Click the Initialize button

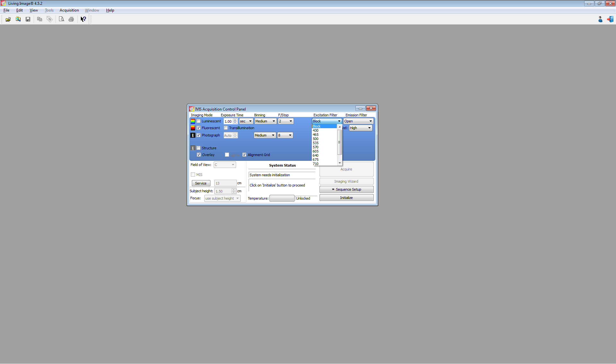click(x=346, y=198)
